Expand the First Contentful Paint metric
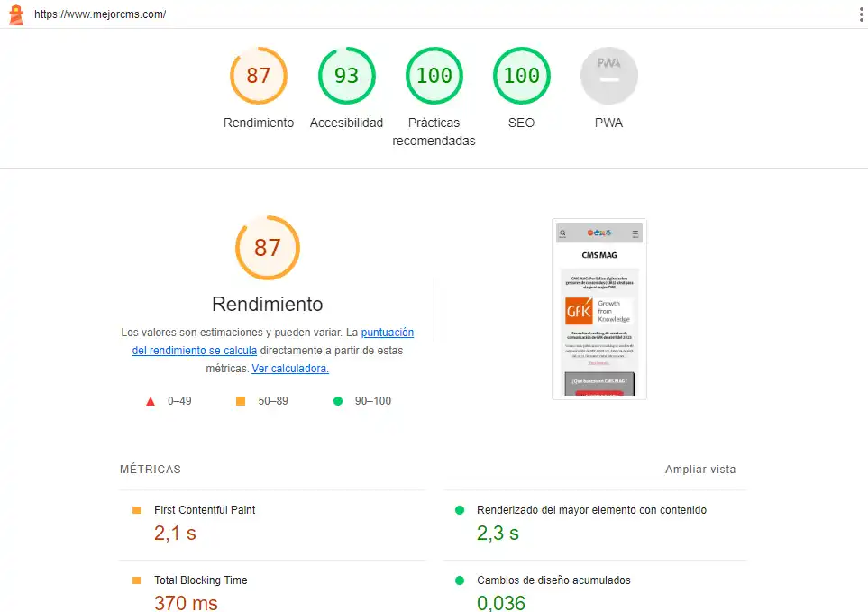 205,510
